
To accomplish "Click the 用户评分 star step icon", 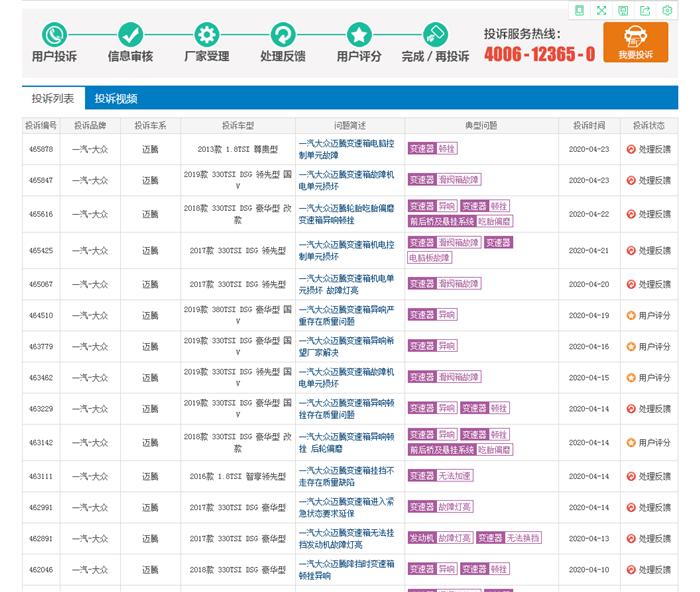I will click(x=359, y=34).
